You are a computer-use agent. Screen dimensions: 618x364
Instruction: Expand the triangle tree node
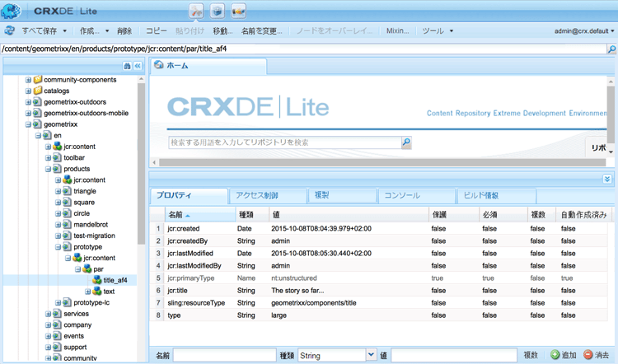coord(58,191)
